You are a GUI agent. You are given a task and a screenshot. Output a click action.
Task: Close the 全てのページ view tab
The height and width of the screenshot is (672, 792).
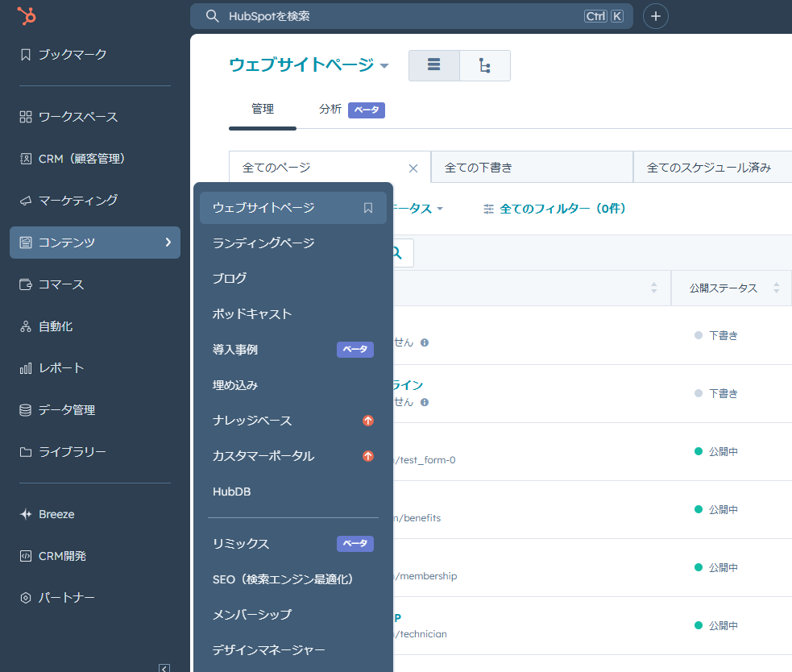(x=413, y=168)
